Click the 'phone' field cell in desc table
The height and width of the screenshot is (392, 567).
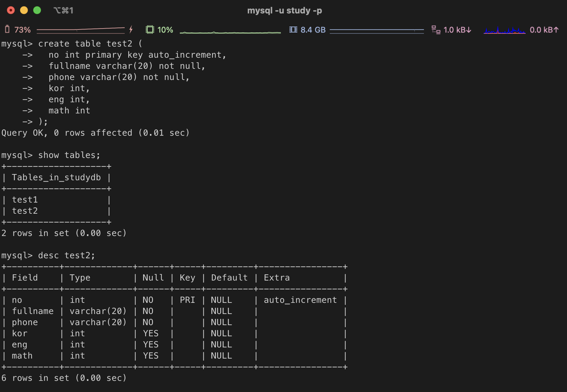[25, 322]
